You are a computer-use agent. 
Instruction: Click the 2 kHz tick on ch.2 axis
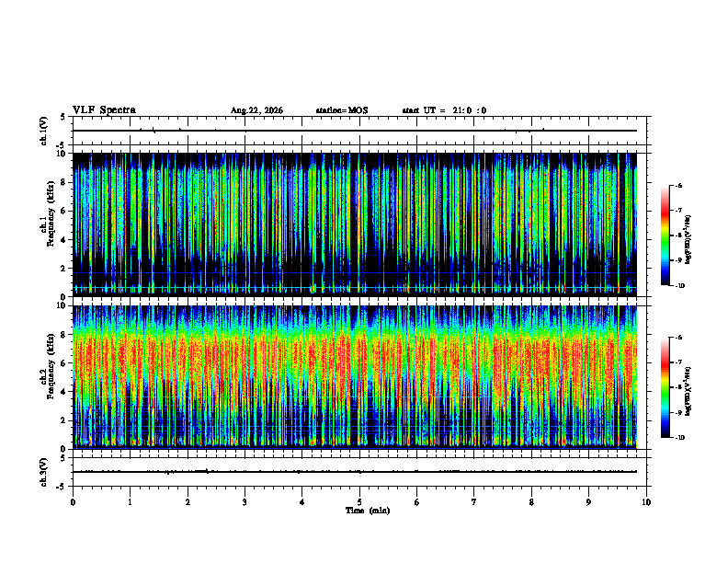(64, 420)
